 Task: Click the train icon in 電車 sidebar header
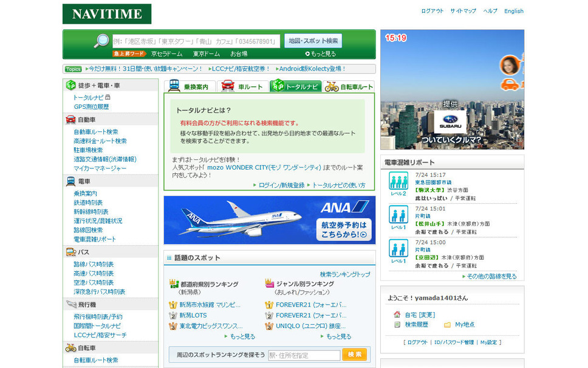tap(70, 181)
